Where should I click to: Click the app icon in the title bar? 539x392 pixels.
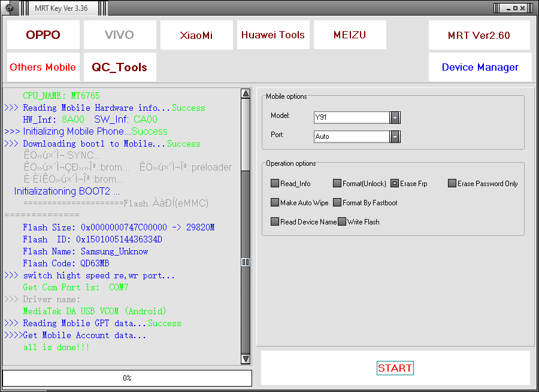pos(10,8)
